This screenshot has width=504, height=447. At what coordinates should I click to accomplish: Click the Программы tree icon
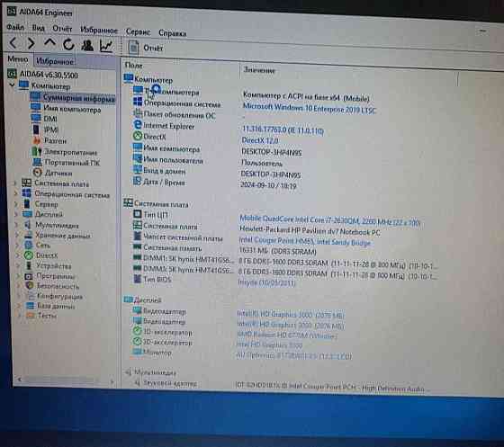click(29, 276)
